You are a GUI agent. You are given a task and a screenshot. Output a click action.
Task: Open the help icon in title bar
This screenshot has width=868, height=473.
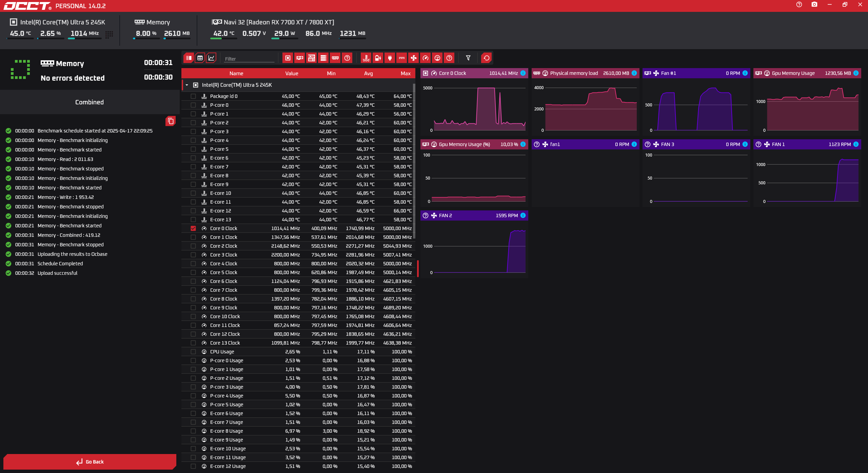(x=799, y=5)
